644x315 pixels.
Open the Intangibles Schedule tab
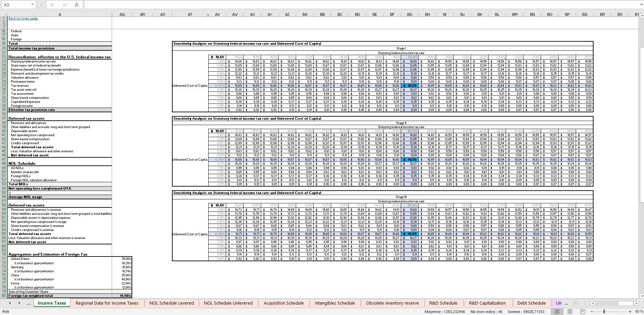click(x=335, y=303)
